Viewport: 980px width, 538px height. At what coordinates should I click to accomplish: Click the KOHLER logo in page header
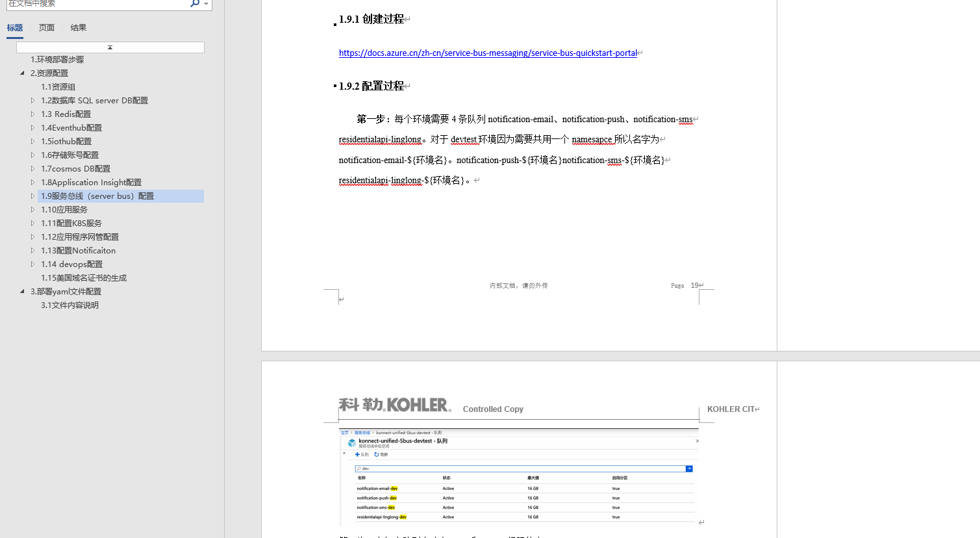(395, 405)
